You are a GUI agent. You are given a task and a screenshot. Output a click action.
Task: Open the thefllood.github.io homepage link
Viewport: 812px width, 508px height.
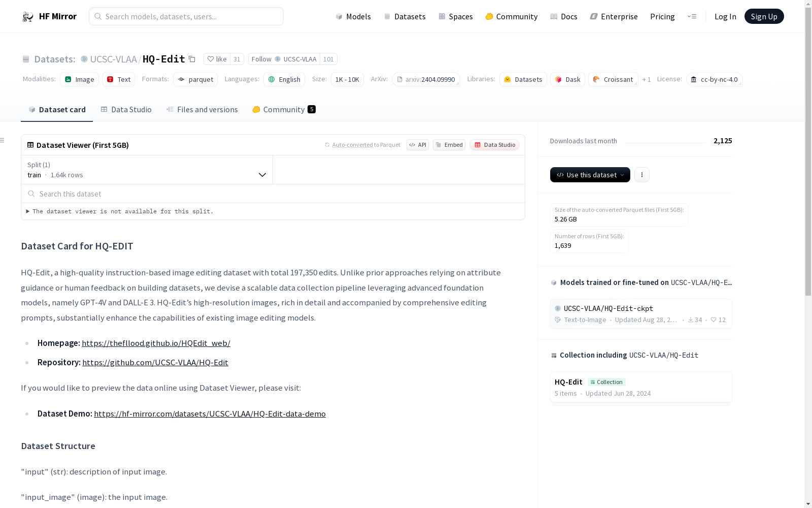(156, 343)
